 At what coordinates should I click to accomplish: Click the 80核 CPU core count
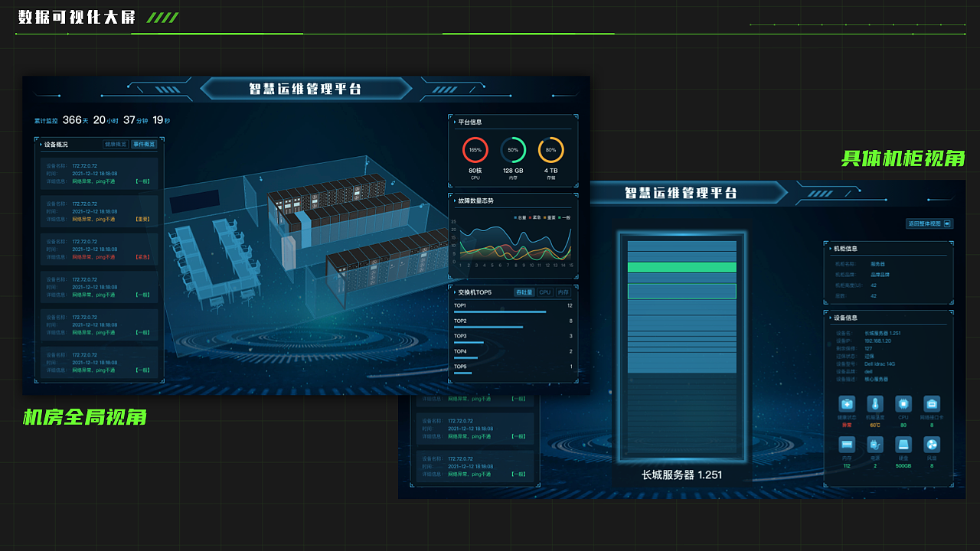[x=475, y=171]
